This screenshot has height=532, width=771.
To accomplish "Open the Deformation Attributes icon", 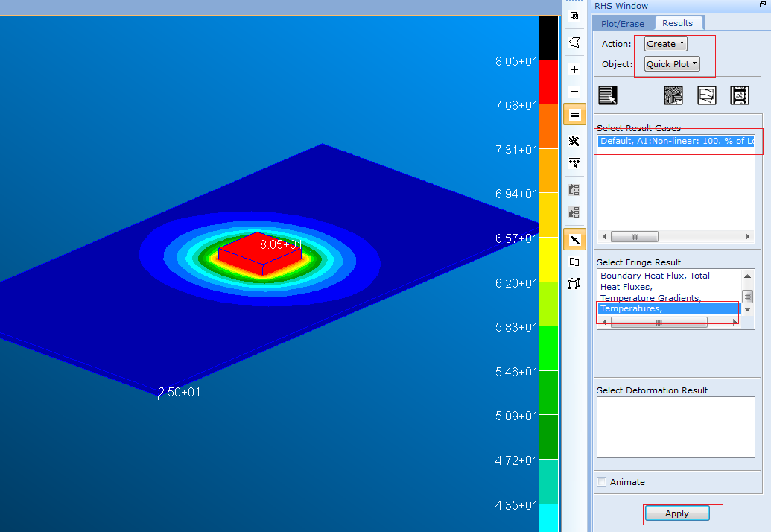I will 706,95.
